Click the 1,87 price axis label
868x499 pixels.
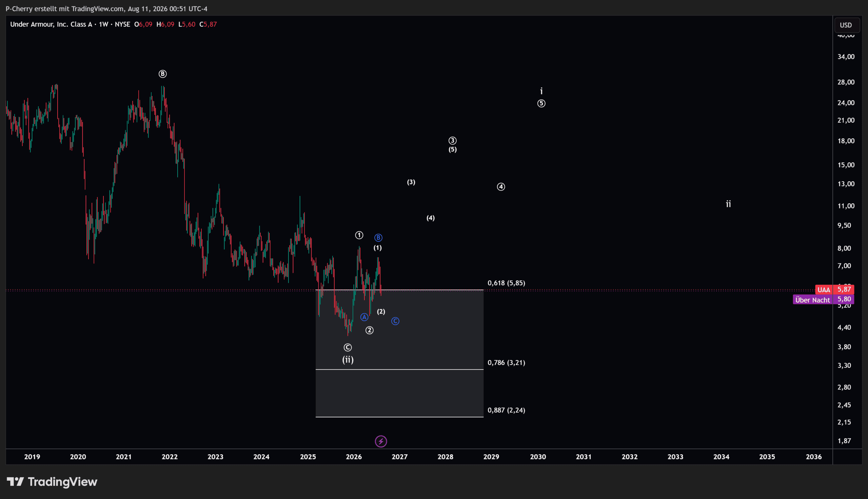coord(844,441)
